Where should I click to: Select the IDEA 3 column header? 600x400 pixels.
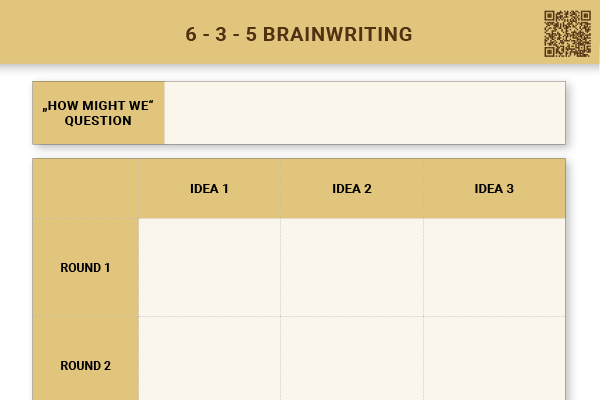[494, 189]
